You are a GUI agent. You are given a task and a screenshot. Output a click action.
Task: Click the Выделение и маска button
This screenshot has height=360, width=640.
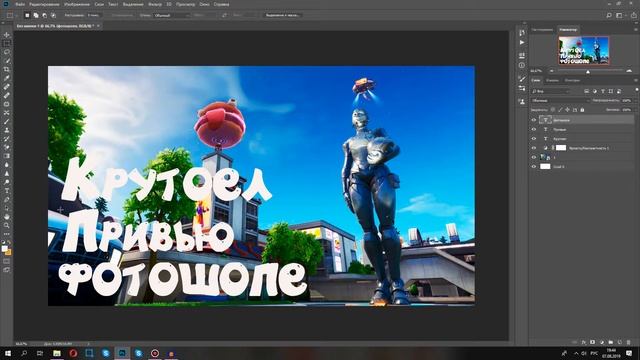click(x=282, y=15)
